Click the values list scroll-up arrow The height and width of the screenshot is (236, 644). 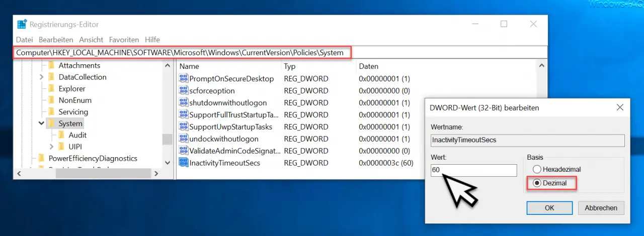542,66
